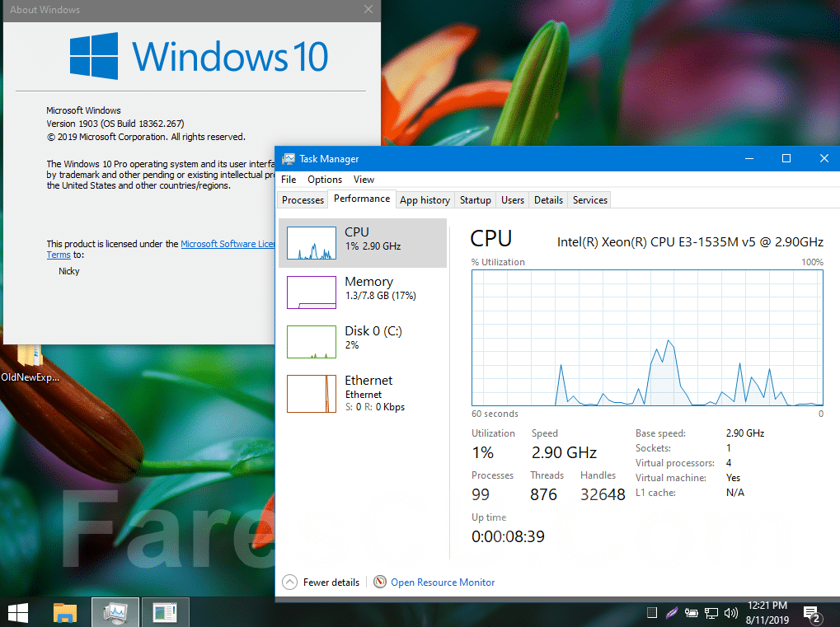
Task: Collapse Task Manager with Fewer details
Action: (x=321, y=582)
